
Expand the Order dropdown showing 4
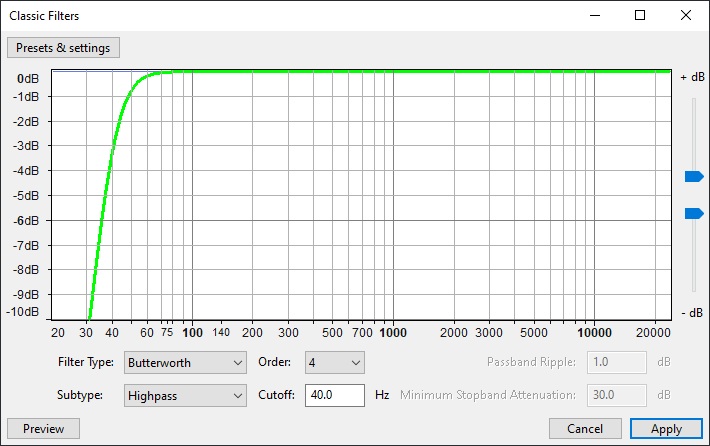click(x=335, y=363)
